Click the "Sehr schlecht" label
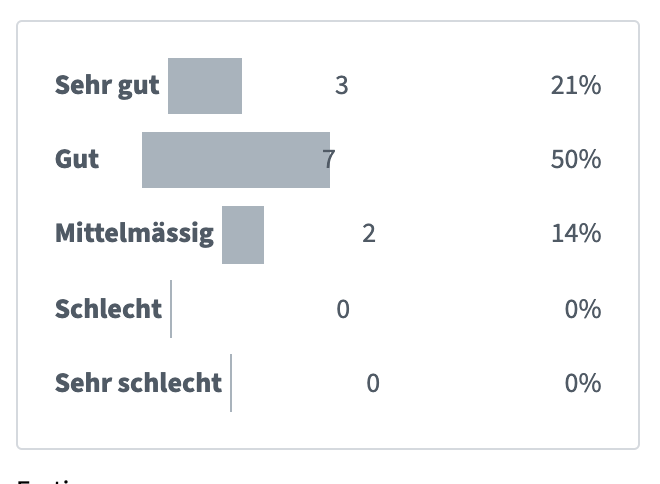The width and height of the screenshot is (660, 484). click(138, 383)
